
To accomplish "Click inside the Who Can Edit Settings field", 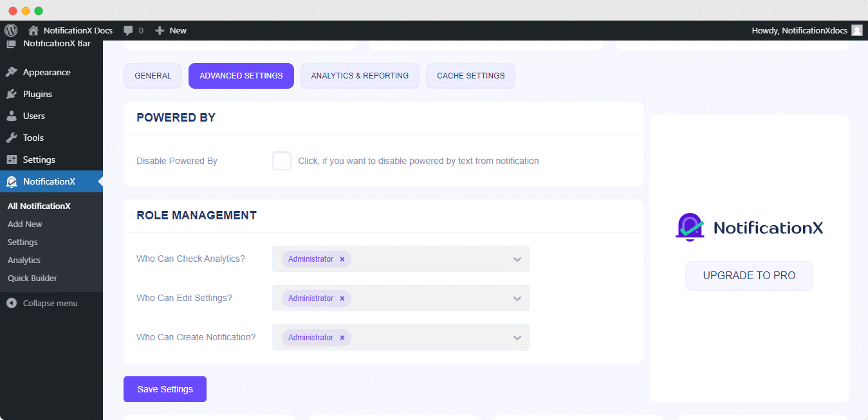I will pyautogui.click(x=401, y=298).
